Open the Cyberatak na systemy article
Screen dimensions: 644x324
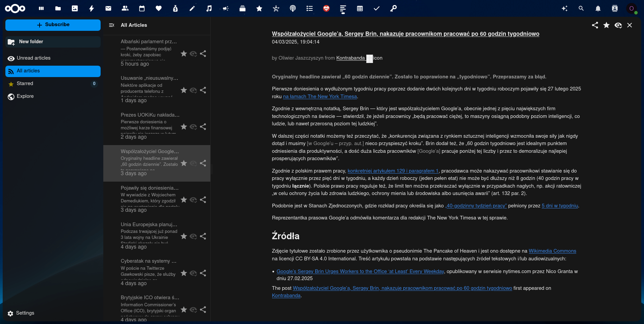pyautogui.click(x=149, y=261)
